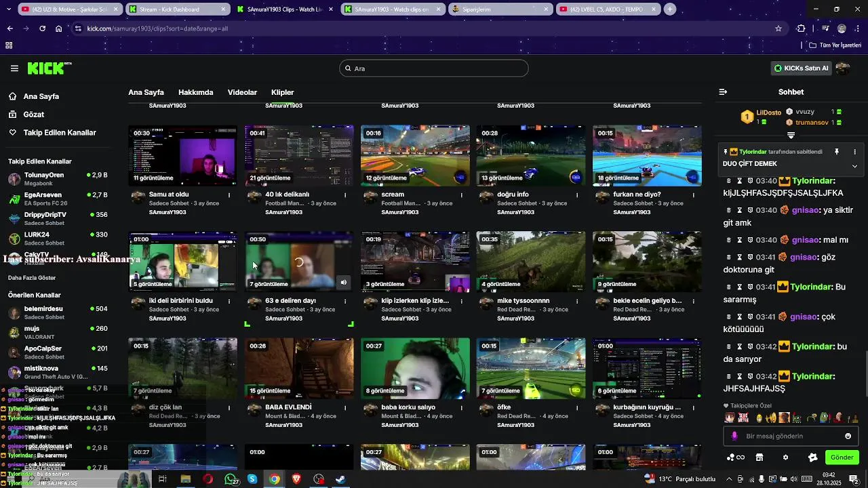The image size is (868, 488).
Task: Open the 'mike tyssoonnnn' clip title
Action: coord(523,300)
